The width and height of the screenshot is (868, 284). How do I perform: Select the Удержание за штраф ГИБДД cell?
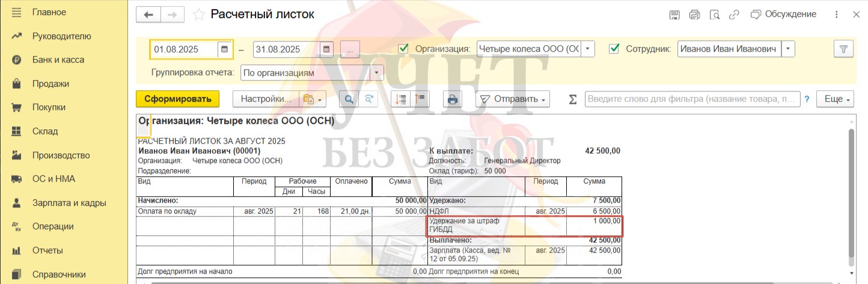[476, 226]
